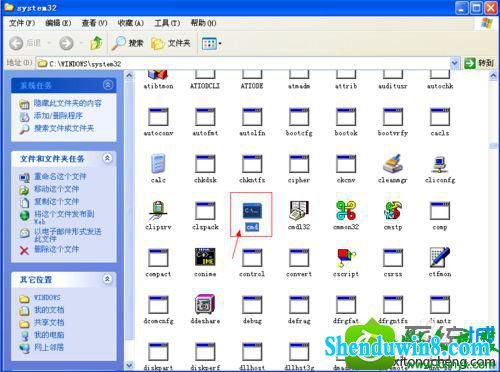Click sidebar scrollbar up arrow
This screenshot has height=372, width=500.
coord(129,76)
